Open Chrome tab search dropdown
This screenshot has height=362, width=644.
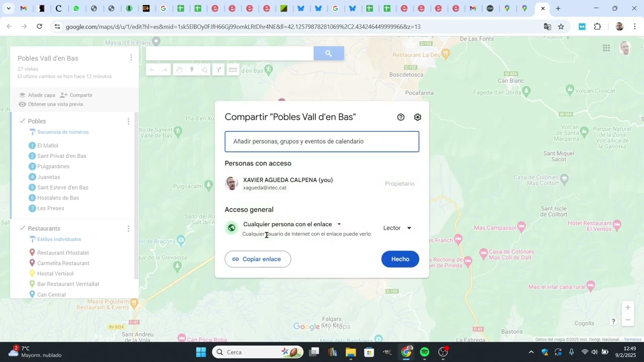pos(8,9)
